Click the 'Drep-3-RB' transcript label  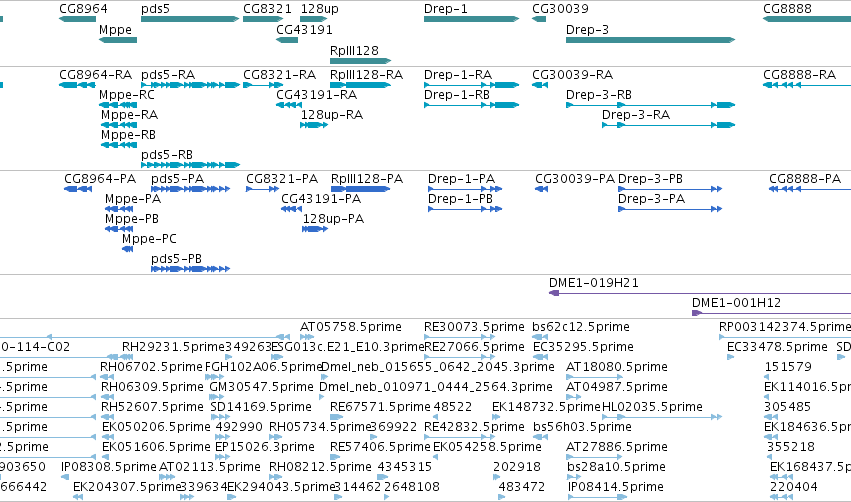point(599,94)
